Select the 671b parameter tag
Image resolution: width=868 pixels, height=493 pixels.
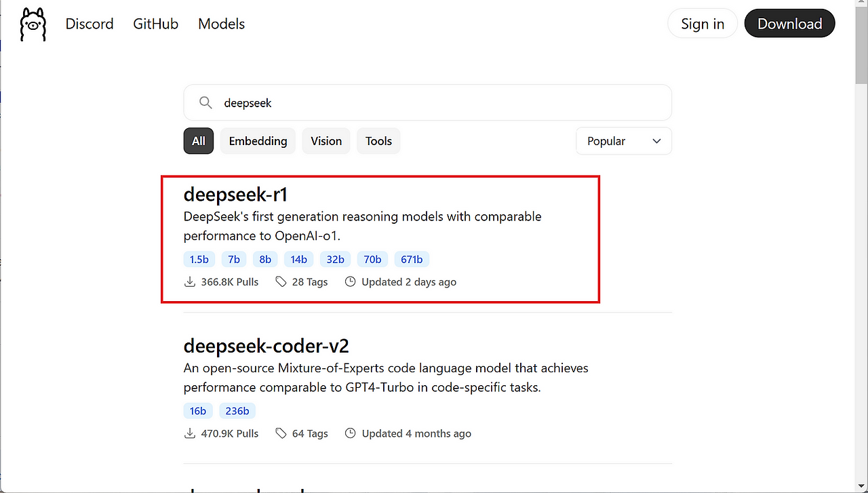pos(412,259)
